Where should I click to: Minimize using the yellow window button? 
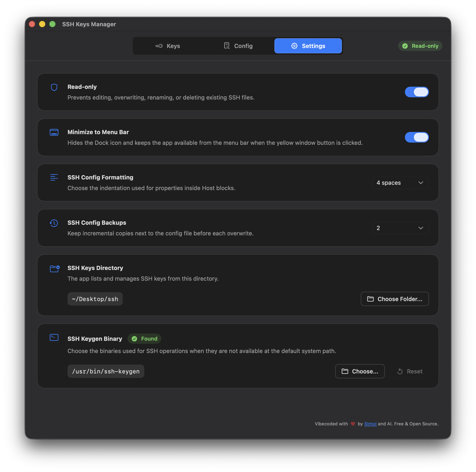[42, 24]
